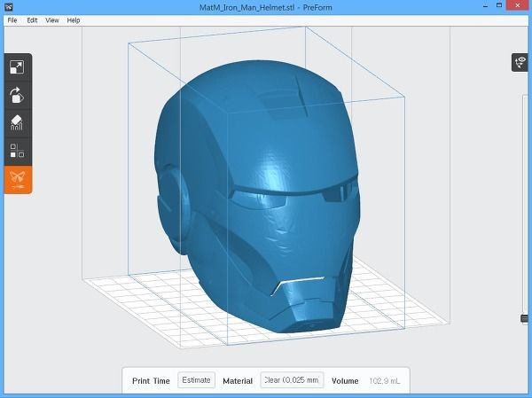Click the Volume label

[345, 381]
